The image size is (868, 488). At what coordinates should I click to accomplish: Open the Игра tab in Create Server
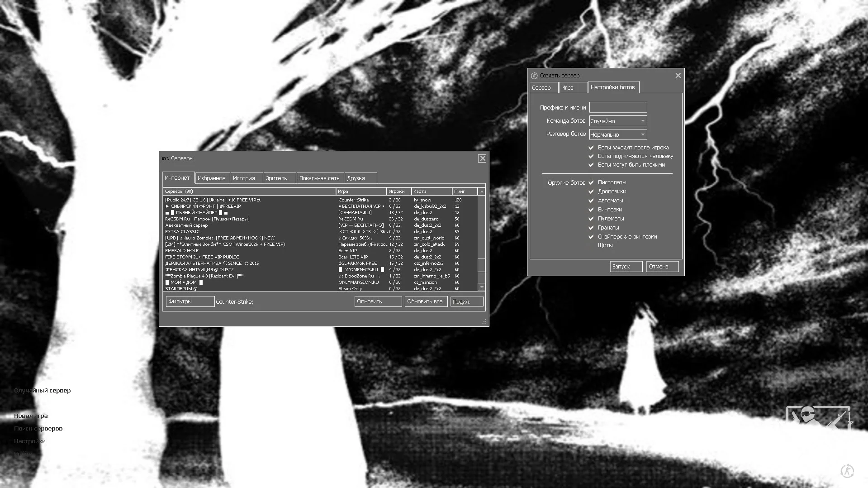pyautogui.click(x=572, y=88)
